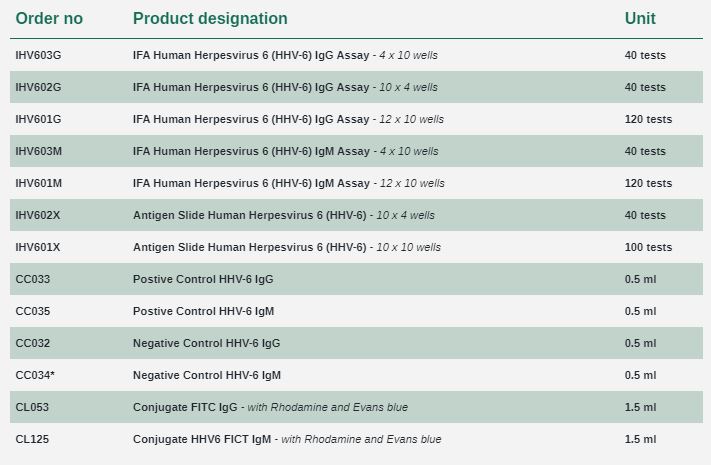This screenshot has height=465, width=711.
Task: Select the IHV603M order number
Action: [x=39, y=151]
